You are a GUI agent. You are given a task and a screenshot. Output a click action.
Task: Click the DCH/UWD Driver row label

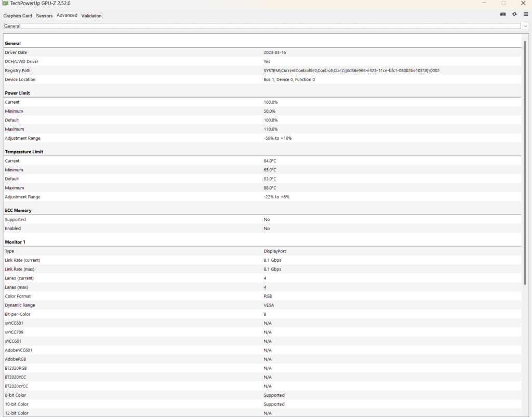click(x=21, y=61)
